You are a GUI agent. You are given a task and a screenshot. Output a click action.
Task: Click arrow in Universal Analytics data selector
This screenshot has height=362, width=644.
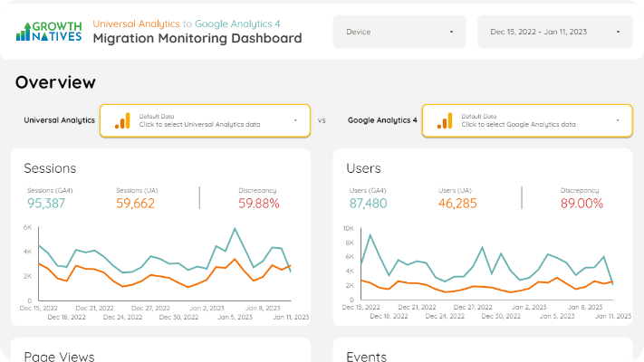pos(295,120)
